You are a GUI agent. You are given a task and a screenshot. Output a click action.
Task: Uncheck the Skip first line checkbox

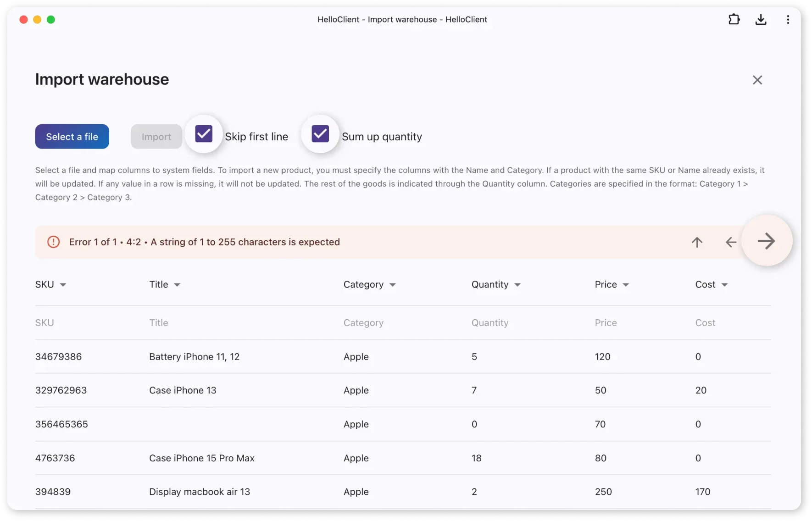point(203,133)
